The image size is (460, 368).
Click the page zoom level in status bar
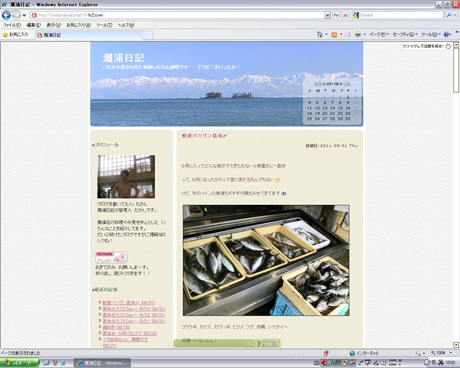pyautogui.click(x=441, y=353)
